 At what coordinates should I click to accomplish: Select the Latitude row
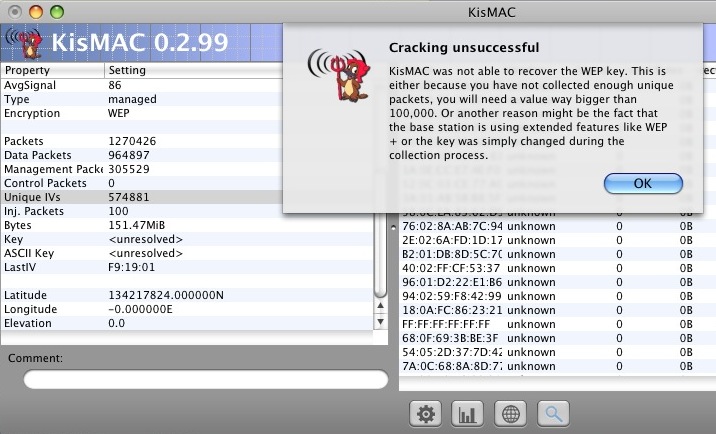187,295
